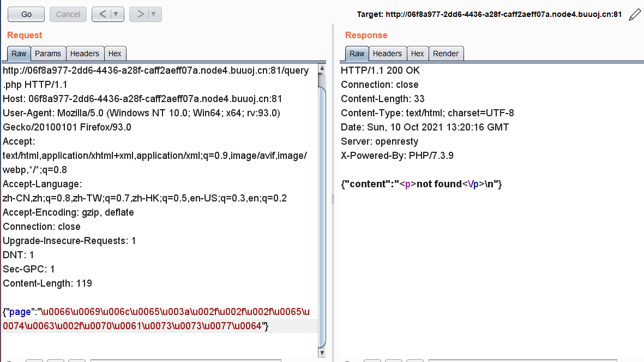Edit target with the pencil icon

coord(635,15)
